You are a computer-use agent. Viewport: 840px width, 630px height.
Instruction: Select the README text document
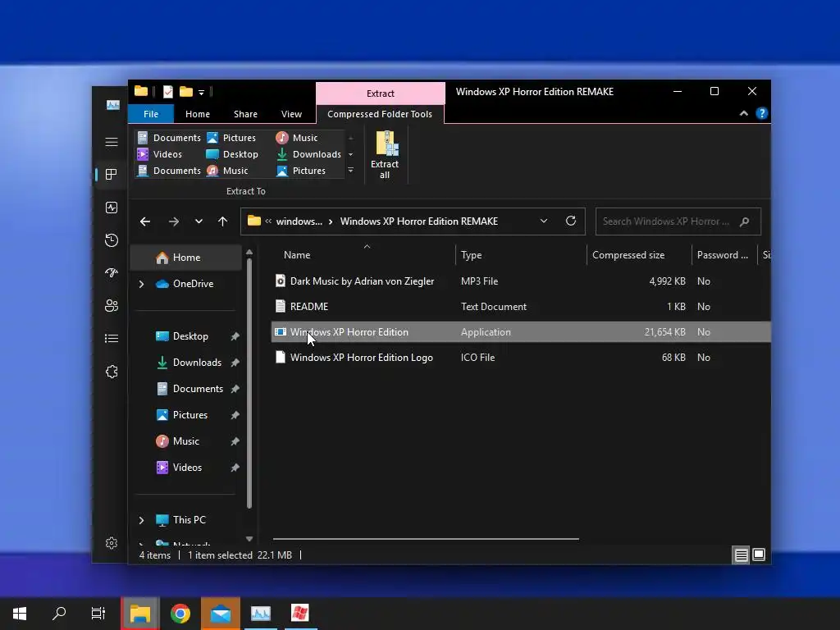click(x=521, y=307)
